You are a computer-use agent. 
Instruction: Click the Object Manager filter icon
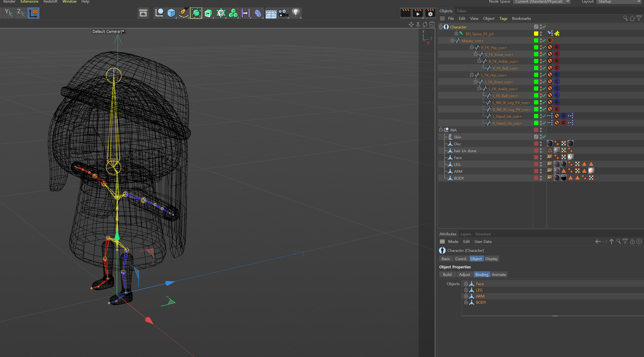click(x=639, y=18)
